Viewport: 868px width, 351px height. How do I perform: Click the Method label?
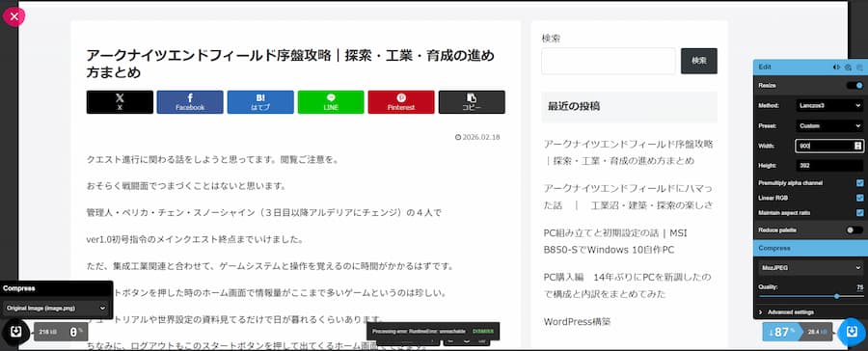click(x=769, y=105)
